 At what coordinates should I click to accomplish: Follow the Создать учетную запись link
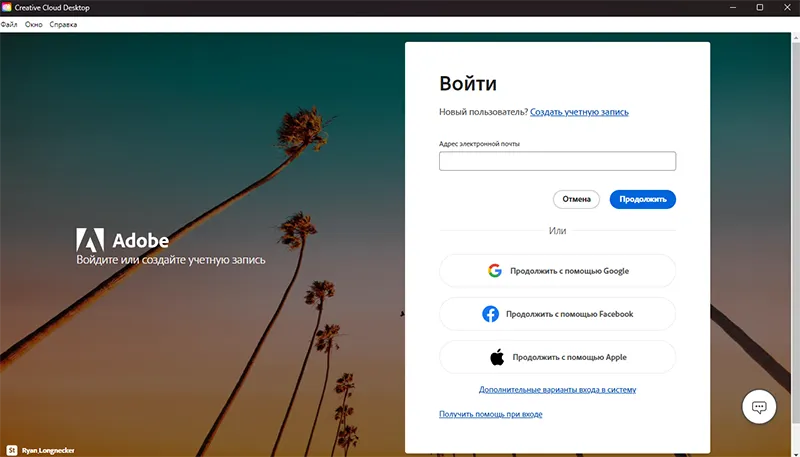[579, 112]
